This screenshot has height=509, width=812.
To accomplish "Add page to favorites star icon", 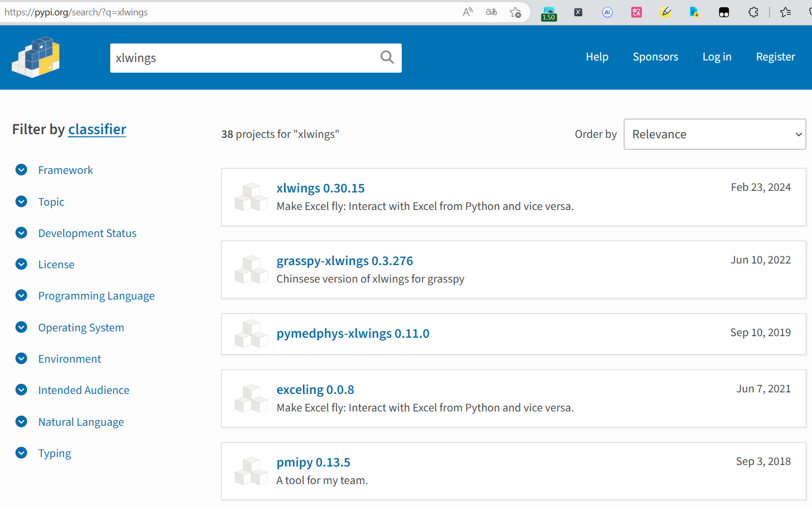I will pyautogui.click(x=515, y=12).
